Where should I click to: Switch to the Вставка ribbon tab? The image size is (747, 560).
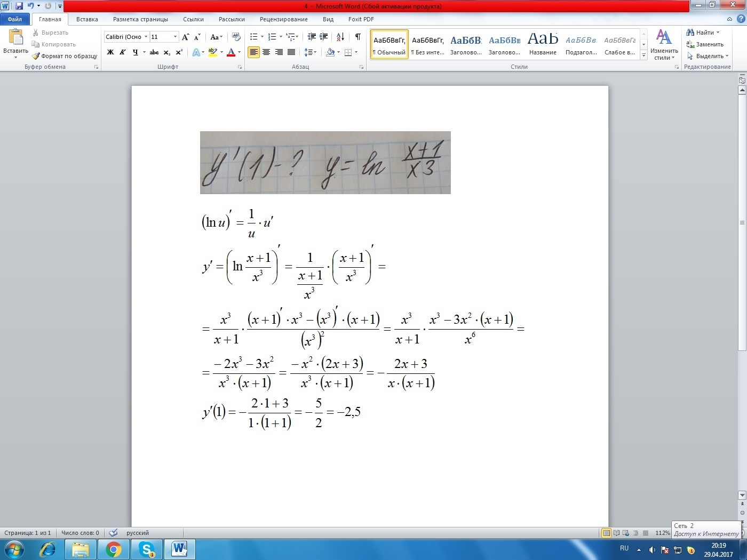87,19
